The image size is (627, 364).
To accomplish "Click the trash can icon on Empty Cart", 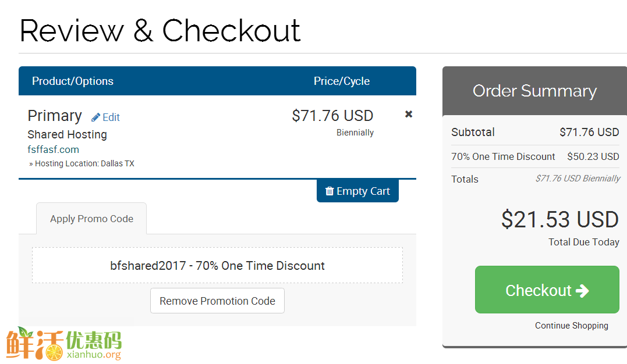I will (x=329, y=191).
